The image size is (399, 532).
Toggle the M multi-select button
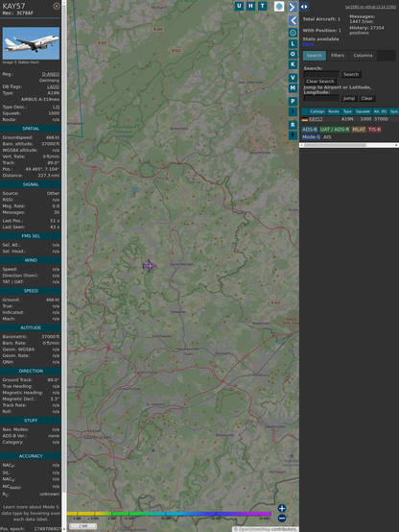[x=293, y=88]
